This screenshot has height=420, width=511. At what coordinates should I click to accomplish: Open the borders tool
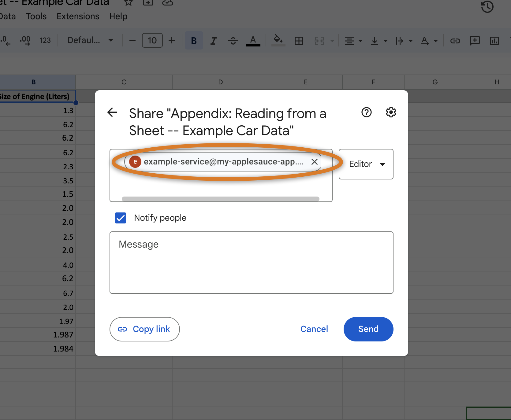point(299,41)
